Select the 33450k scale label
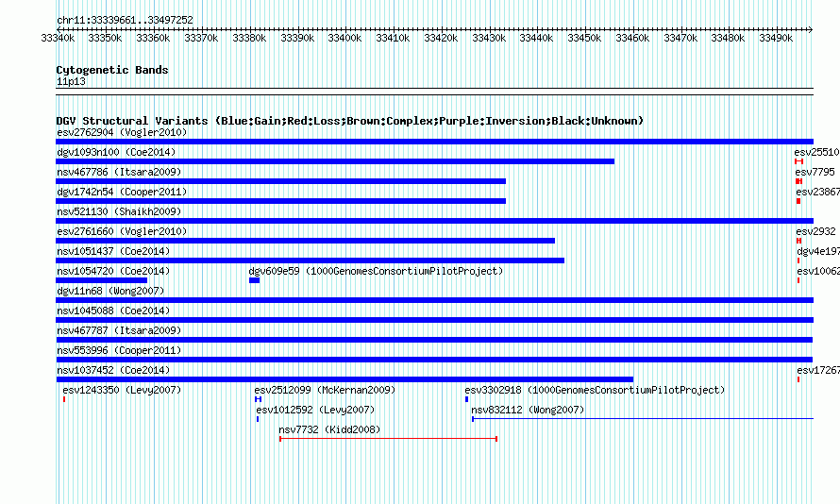The image size is (840, 504). [x=584, y=38]
